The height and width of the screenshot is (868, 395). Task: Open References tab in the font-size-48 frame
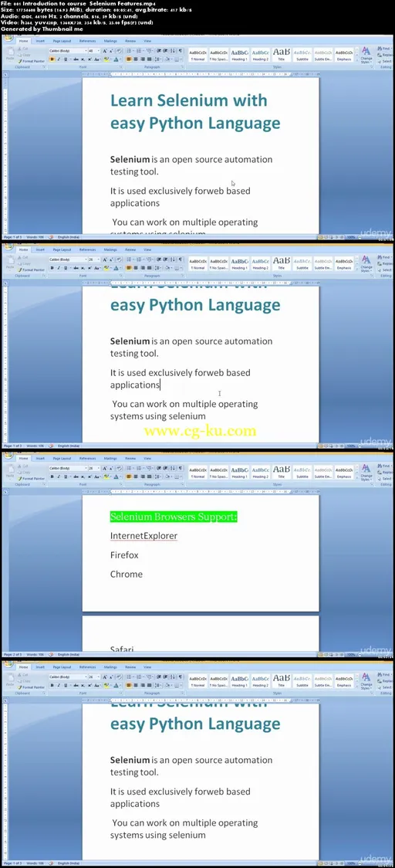coord(87,41)
